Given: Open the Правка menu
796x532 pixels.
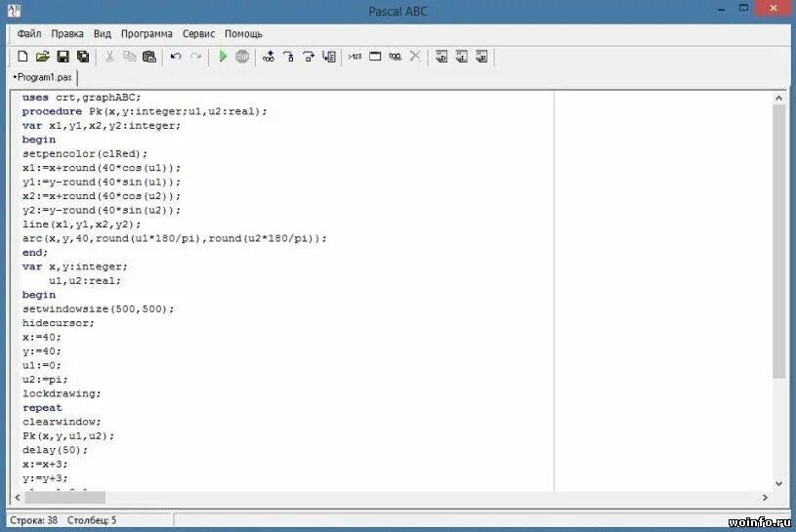Looking at the screenshot, I should (67, 34).
